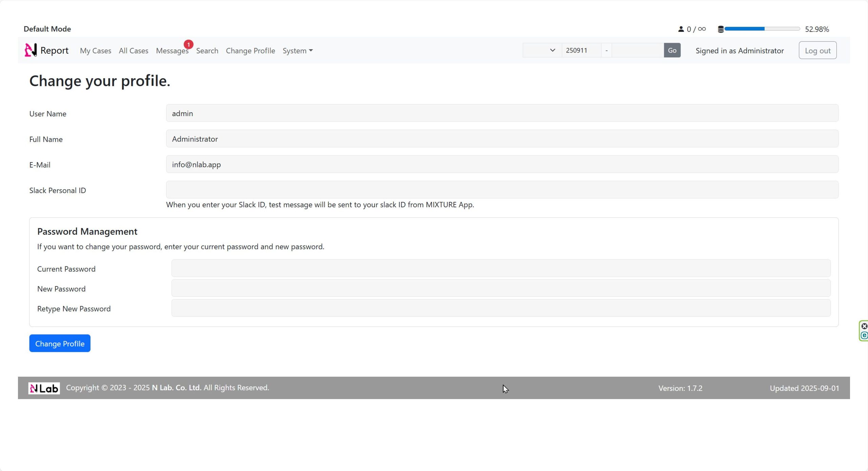Dismiss the side widget with X icon

864,326
